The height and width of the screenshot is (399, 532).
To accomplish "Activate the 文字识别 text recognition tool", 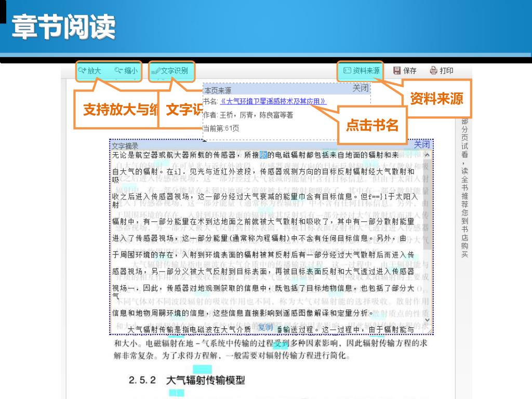I will 169,71.
